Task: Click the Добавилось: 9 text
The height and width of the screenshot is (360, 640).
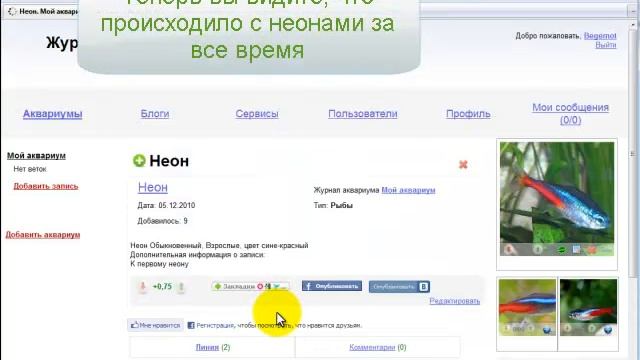Action: point(162,221)
